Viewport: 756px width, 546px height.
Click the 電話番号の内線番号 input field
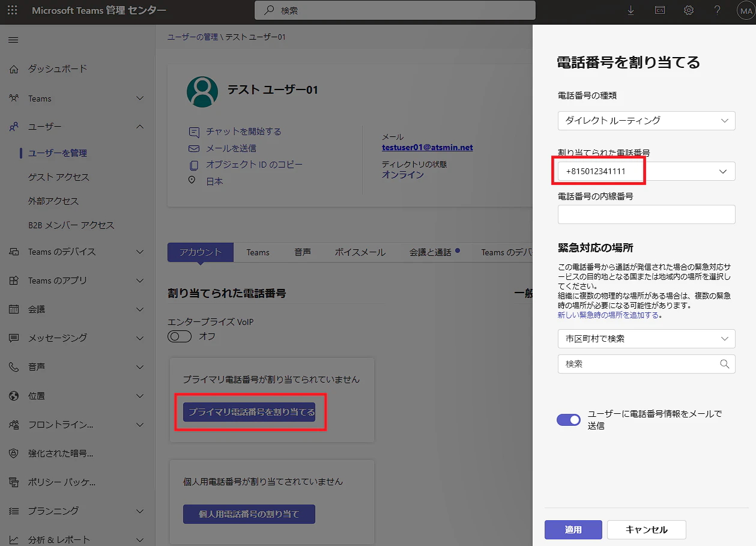pos(646,214)
